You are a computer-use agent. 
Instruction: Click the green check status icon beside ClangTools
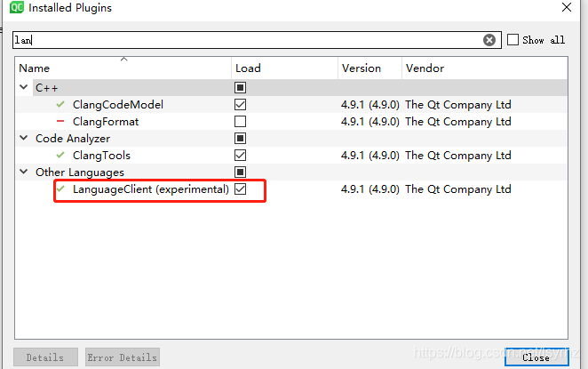click(x=60, y=155)
